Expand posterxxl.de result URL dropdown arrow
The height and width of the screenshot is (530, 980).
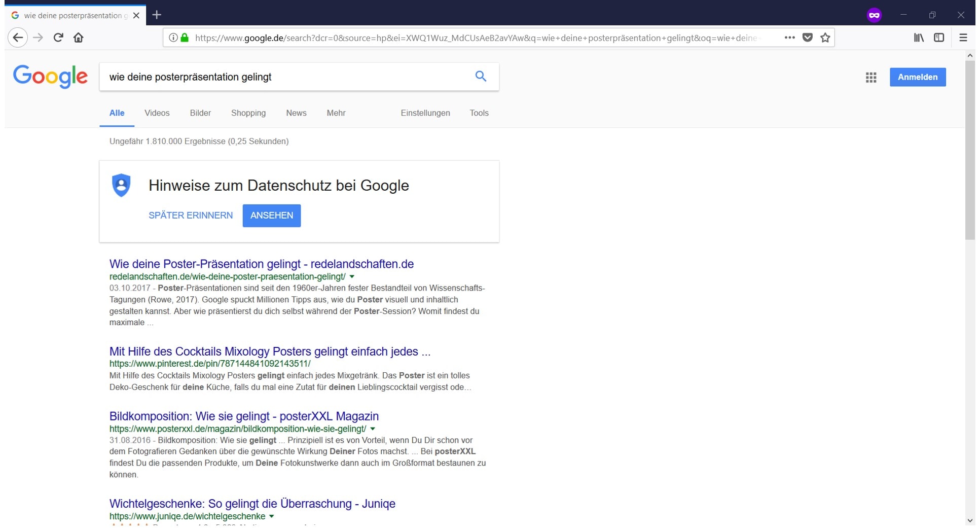[373, 429]
